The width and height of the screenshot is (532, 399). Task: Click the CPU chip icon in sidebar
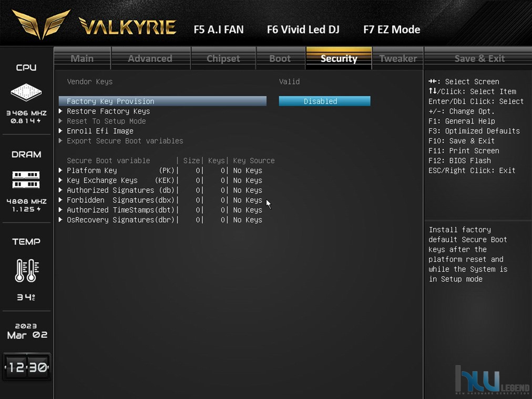pyautogui.click(x=26, y=92)
